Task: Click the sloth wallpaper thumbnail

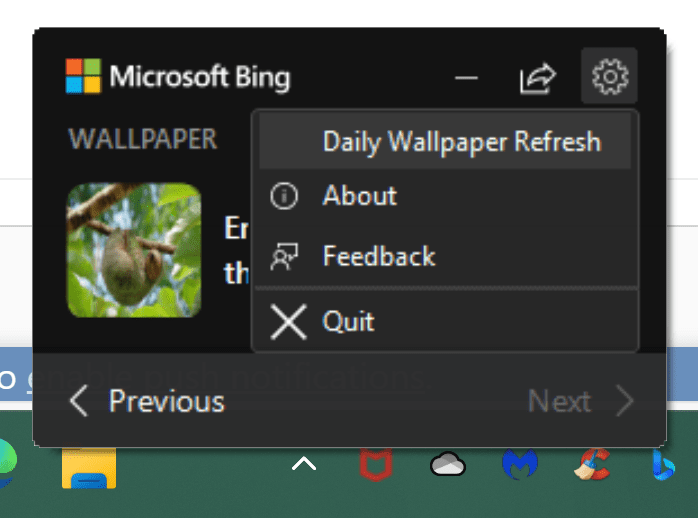Action: (134, 250)
